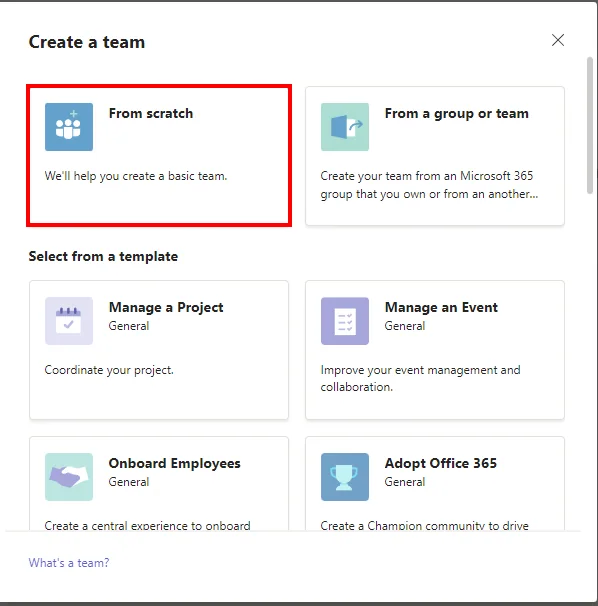Select the Adopt Office 365 title

441,463
